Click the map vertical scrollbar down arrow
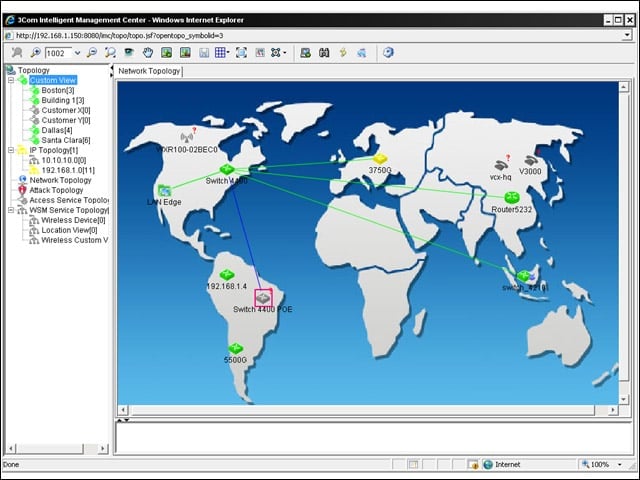This screenshot has width=640, height=480. click(623, 399)
